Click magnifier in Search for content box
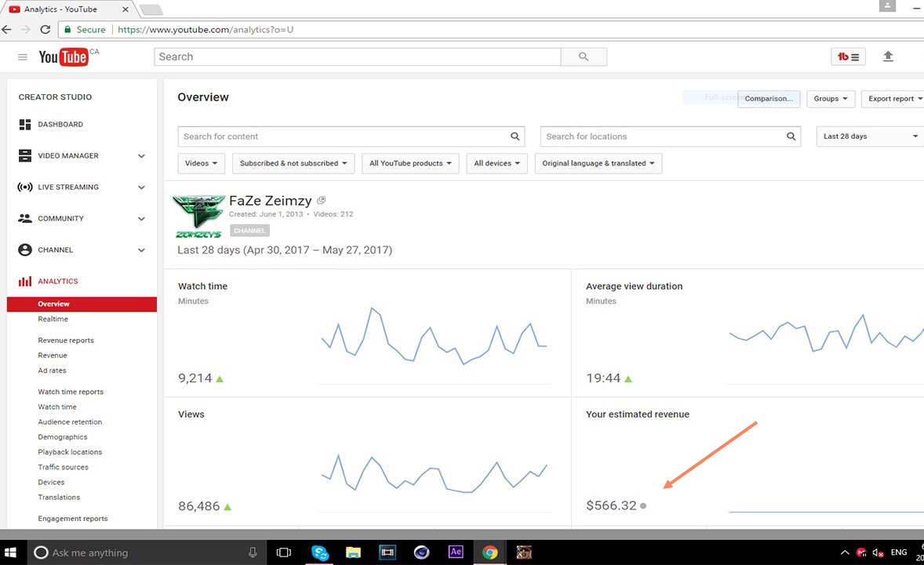The width and height of the screenshot is (924, 565). coord(515,137)
